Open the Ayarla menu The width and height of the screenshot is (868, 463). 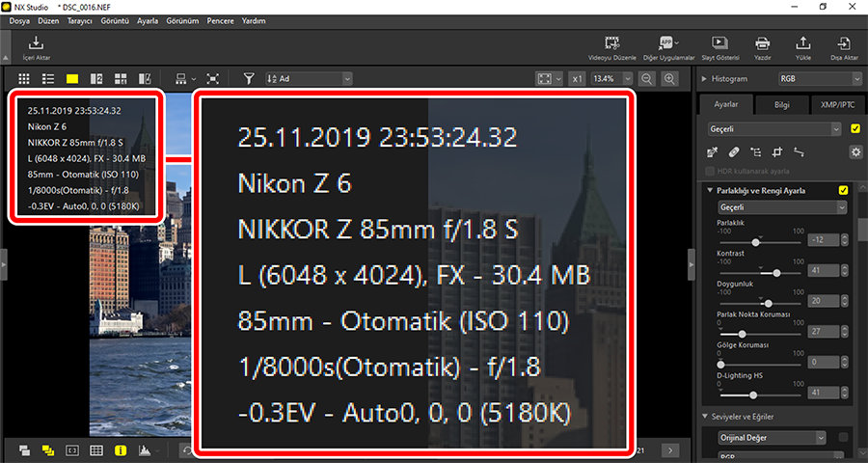(148, 21)
